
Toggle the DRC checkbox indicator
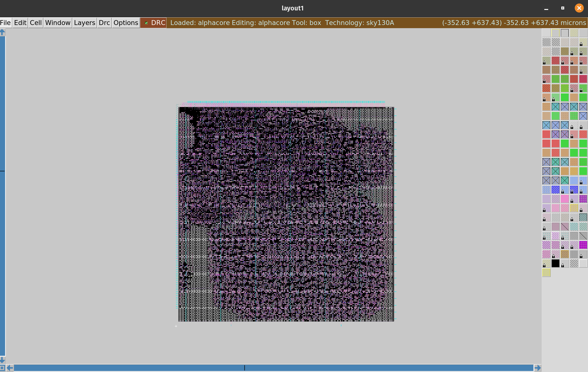tap(146, 23)
